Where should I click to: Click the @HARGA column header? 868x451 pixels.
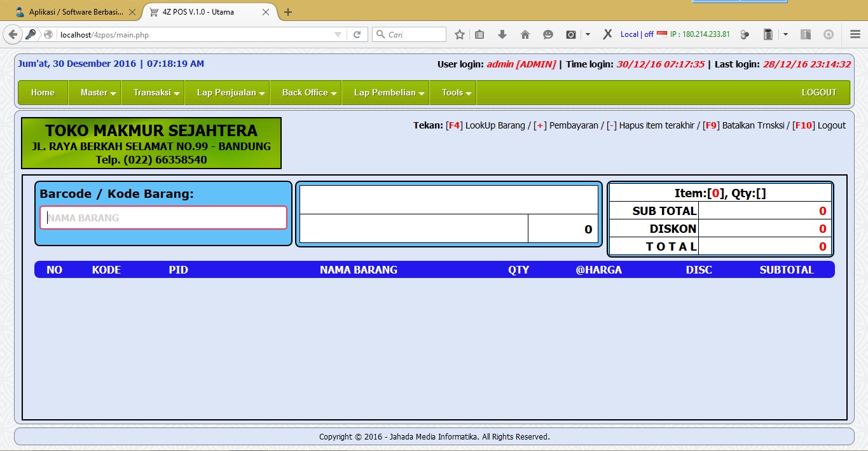pos(599,270)
